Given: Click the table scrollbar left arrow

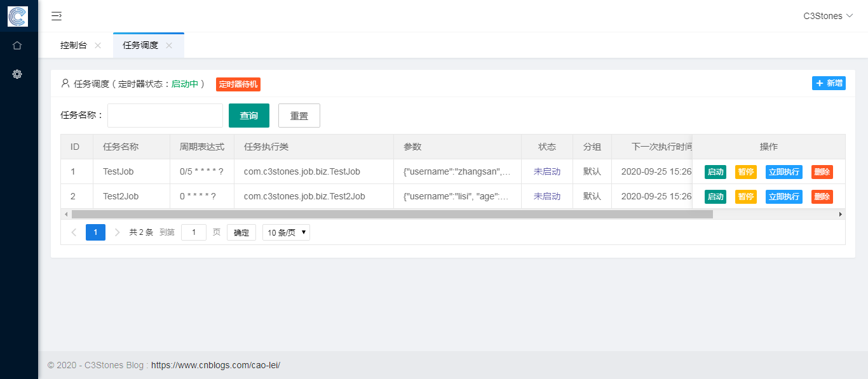Looking at the screenshot, I should [65, 215].
